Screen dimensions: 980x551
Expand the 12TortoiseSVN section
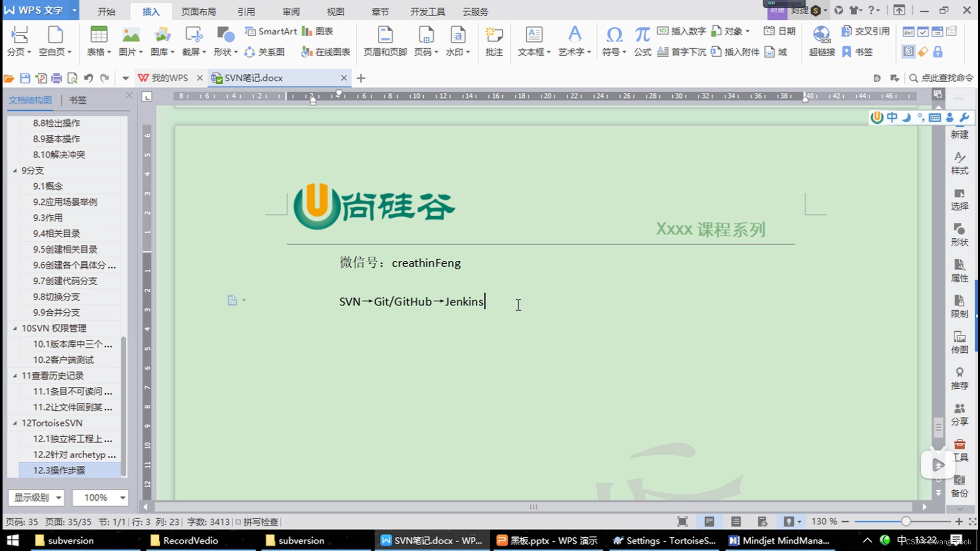tap(15, 422)
